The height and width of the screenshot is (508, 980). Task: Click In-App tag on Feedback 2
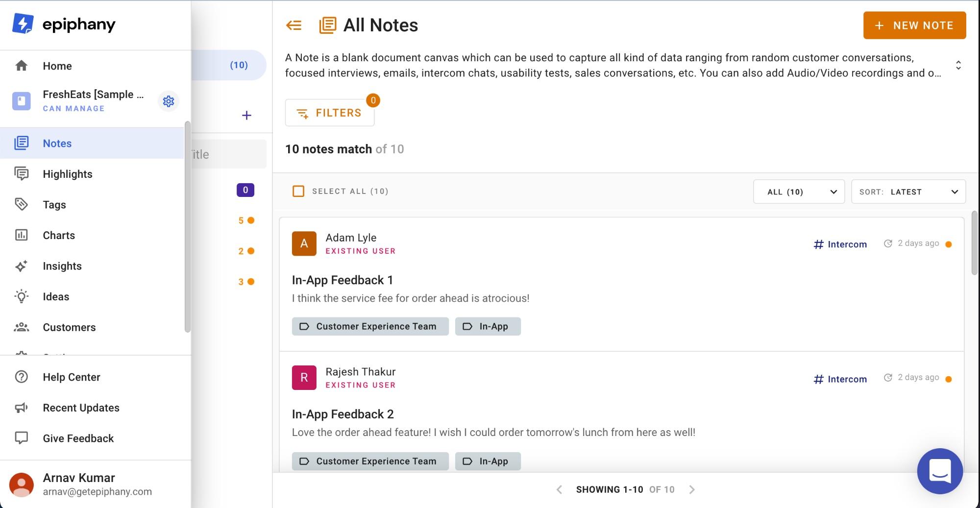point(488,461)
